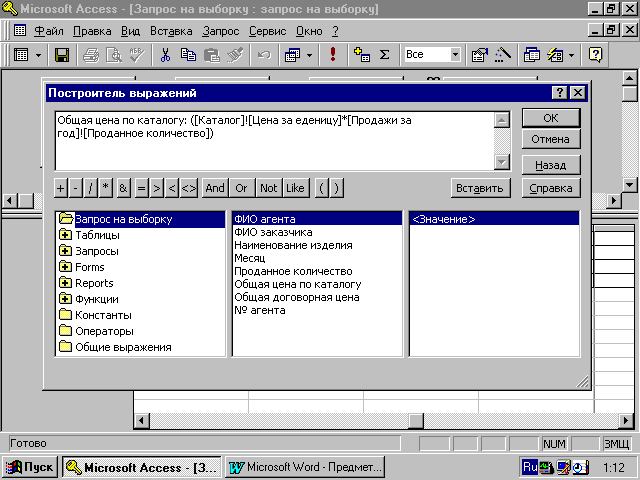The image size is (640, 480).
Task: Insert the Like operator button
Action: pos(296,188)
